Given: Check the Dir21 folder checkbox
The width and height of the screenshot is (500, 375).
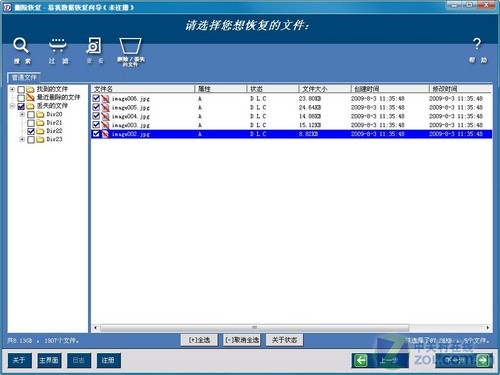Looking at the screenshot, I should 31,123.
